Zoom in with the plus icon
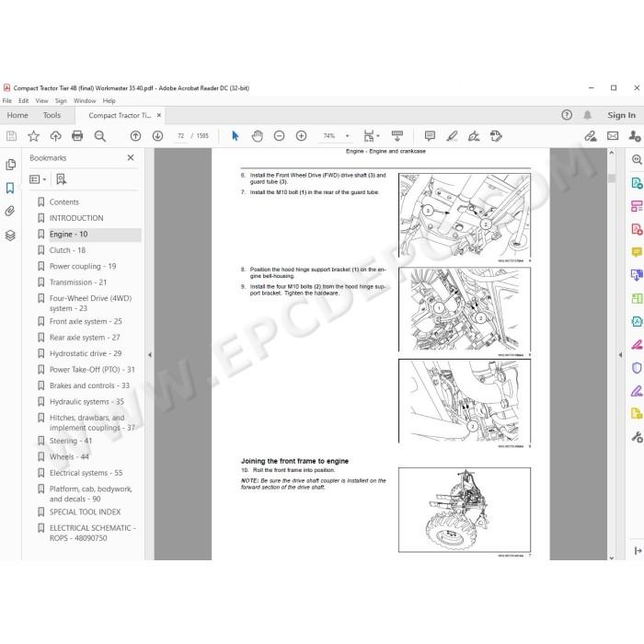This screenshot has height=644, width=644. pyautogui.click(x=302, y=136)
